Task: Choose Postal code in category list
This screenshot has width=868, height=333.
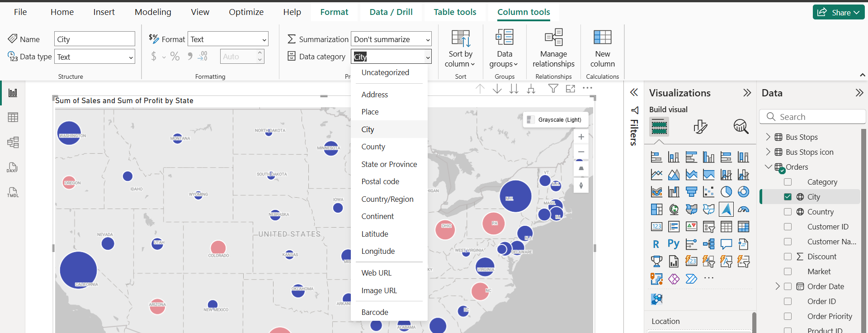Action: (x=389, y=181)
